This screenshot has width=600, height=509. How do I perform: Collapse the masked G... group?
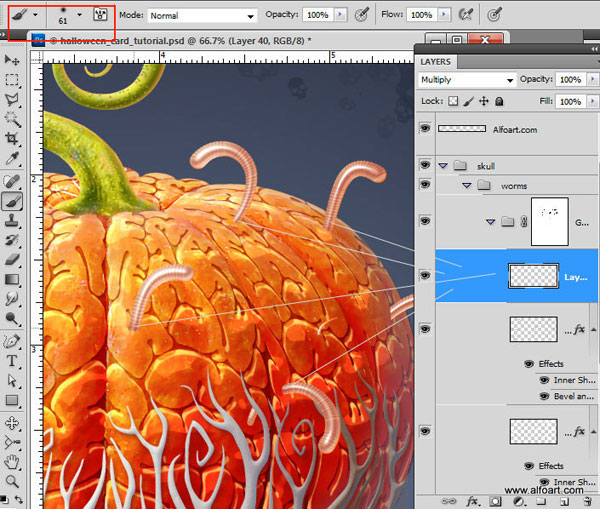point(491,222)
